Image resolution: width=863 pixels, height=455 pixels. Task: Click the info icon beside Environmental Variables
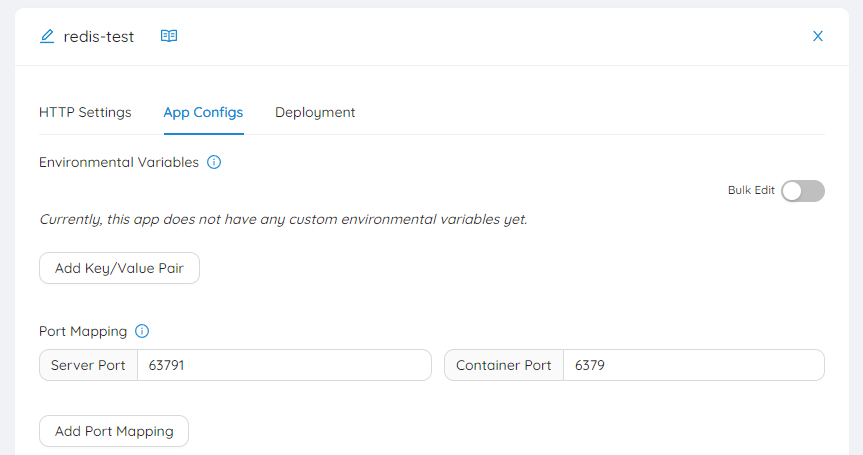[x=214, y=162]
